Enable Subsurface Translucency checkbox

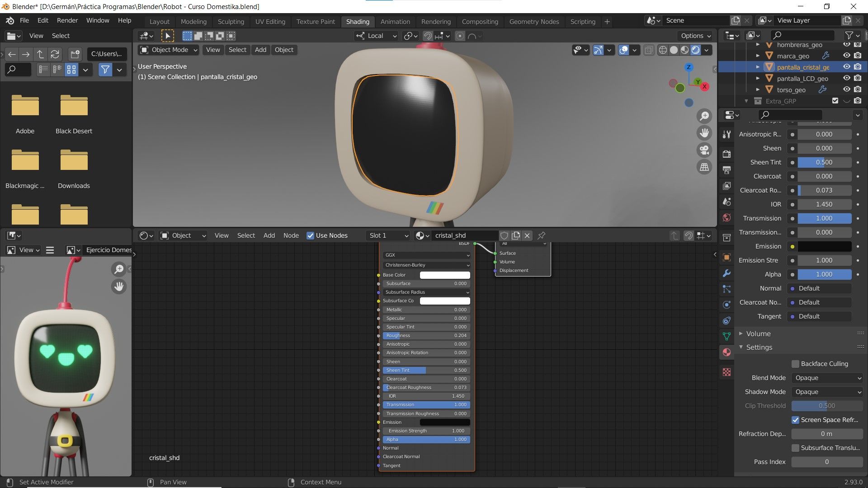tap(795, 448)
